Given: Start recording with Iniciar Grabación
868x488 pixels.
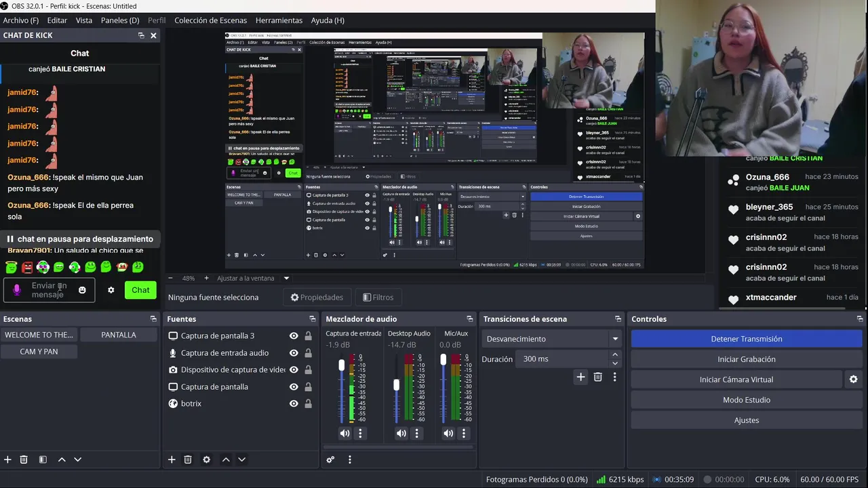Looking at the screenshot, I should pyautogui.click(x=747, y=359).
